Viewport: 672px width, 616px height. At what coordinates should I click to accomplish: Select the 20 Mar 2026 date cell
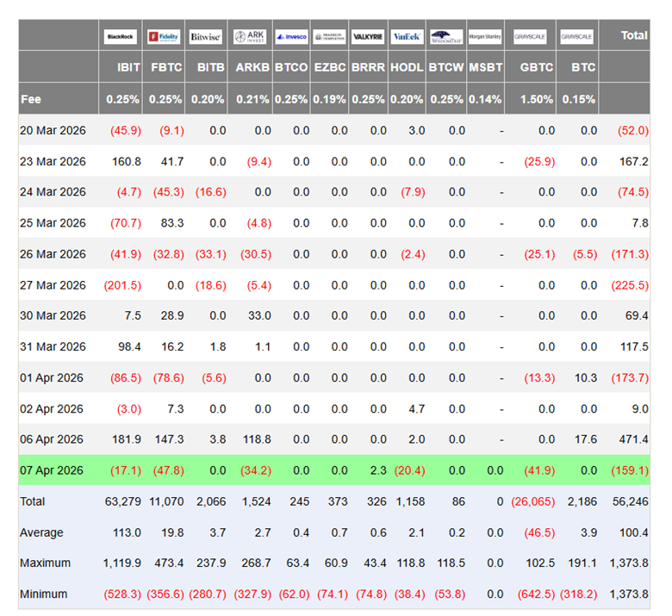pyautogui.click(x=53, y=131)
